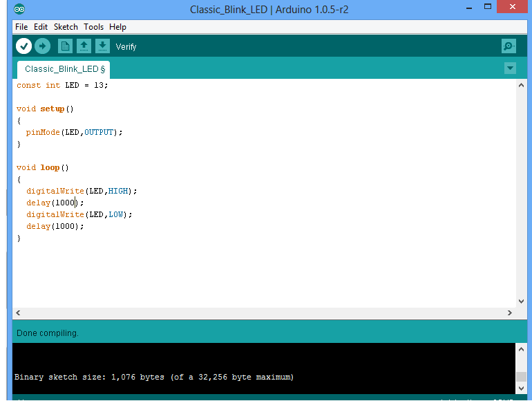Screen dimensions: 532x401
Task: Click the Verify checkmark icon
Action: 23,46
